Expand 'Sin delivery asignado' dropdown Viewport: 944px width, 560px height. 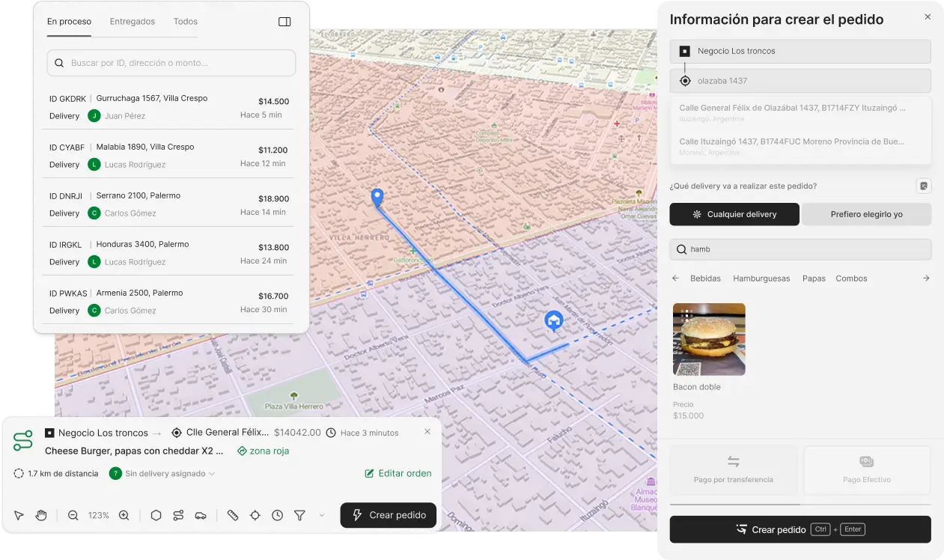point(163,473)
